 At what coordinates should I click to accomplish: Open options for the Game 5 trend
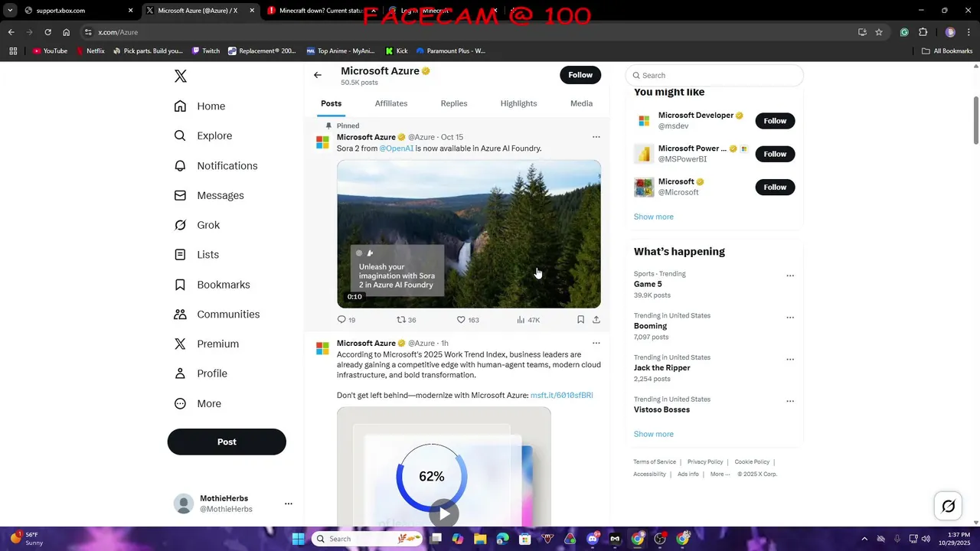[790, 275]
